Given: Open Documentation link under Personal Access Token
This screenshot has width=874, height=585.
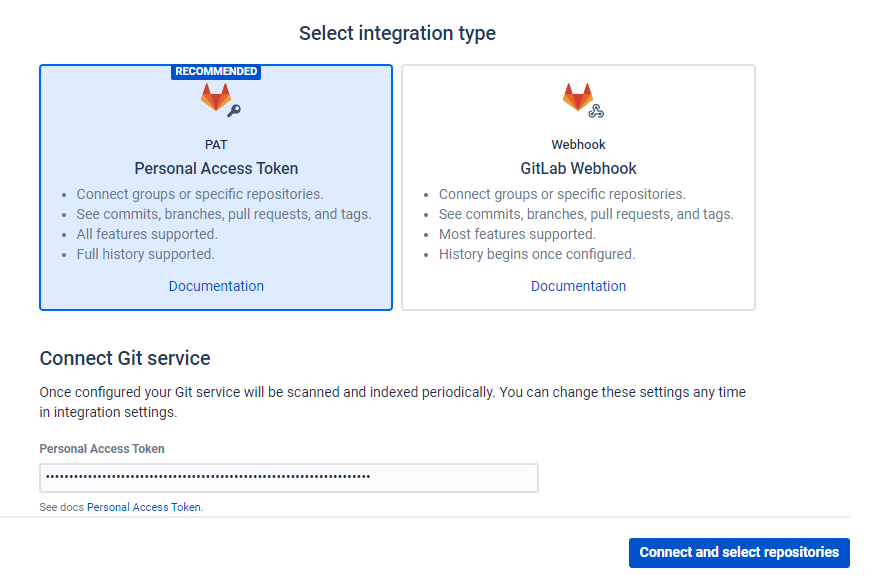Looking at the screenshot, I should pyautogui.click(x=216, y=286).
